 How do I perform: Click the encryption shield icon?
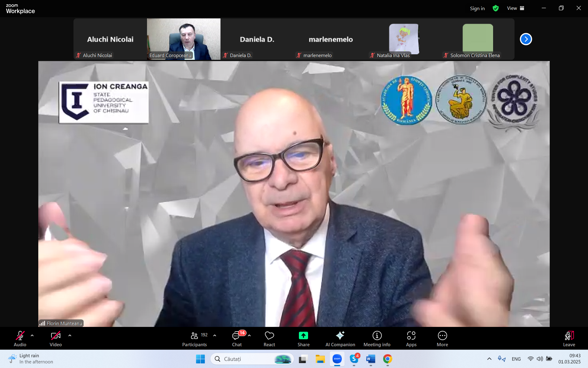point(496,8)
